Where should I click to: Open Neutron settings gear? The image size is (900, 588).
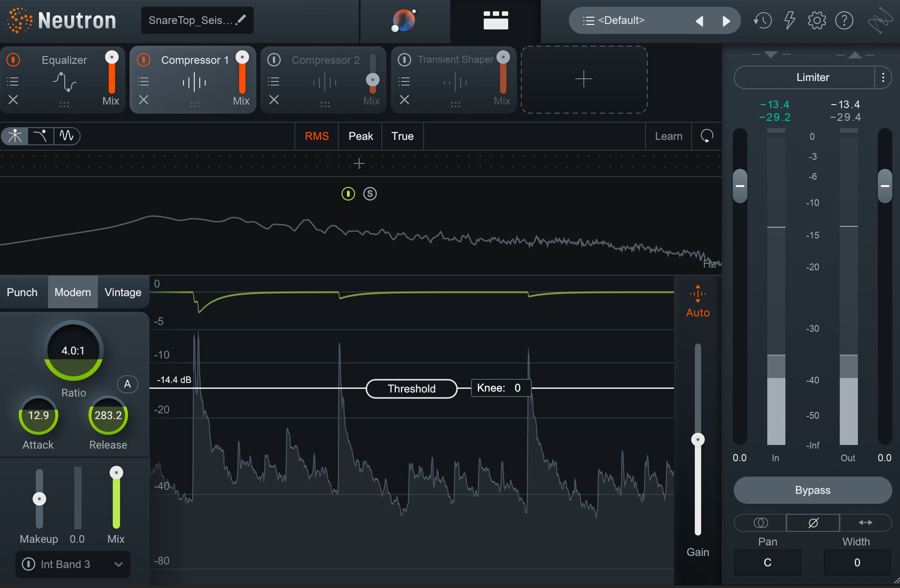click(817, 20)
